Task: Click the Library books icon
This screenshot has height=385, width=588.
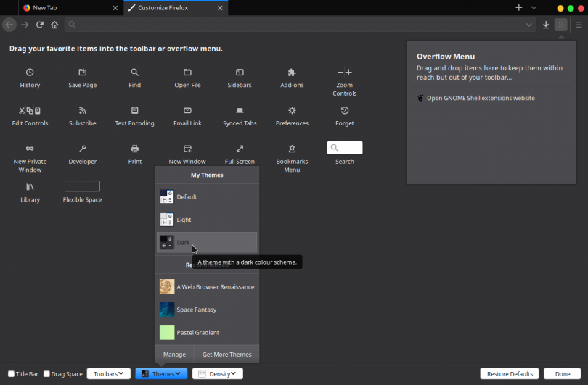Action: point(30,187)
